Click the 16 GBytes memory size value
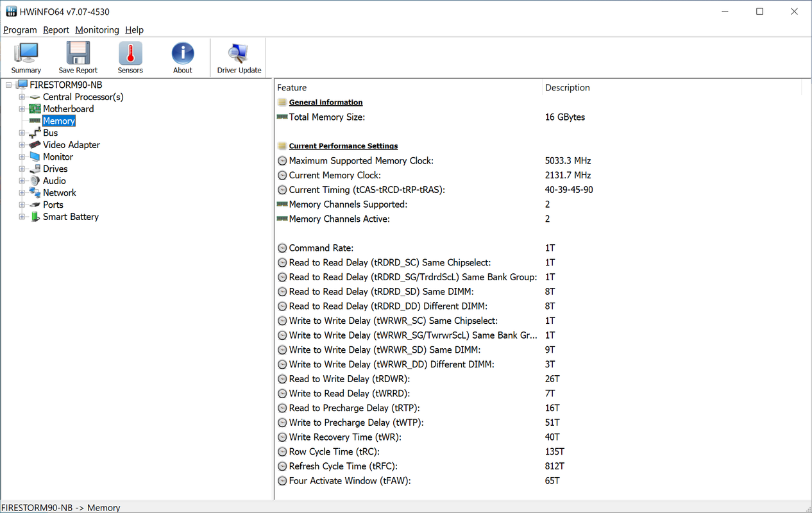Screen dimensions: 812x513 click(x=565, y=117)
